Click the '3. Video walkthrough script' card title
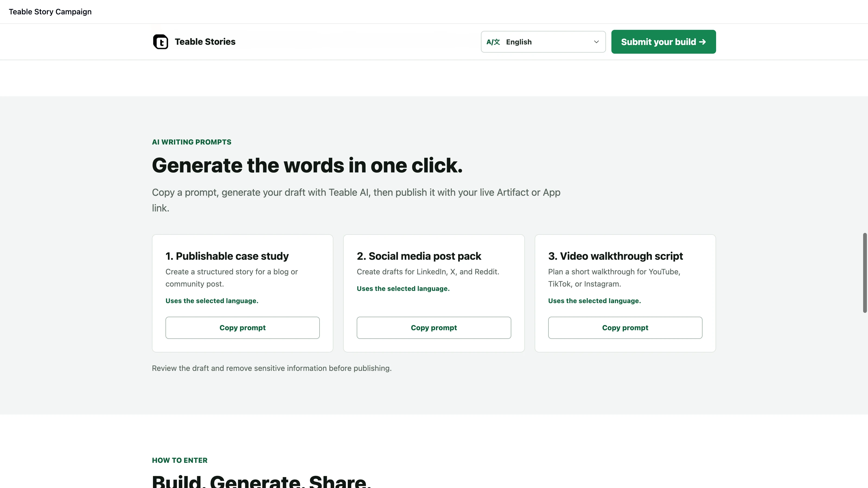The width and height of the screenshot is (868, 488). pos(615,256)
